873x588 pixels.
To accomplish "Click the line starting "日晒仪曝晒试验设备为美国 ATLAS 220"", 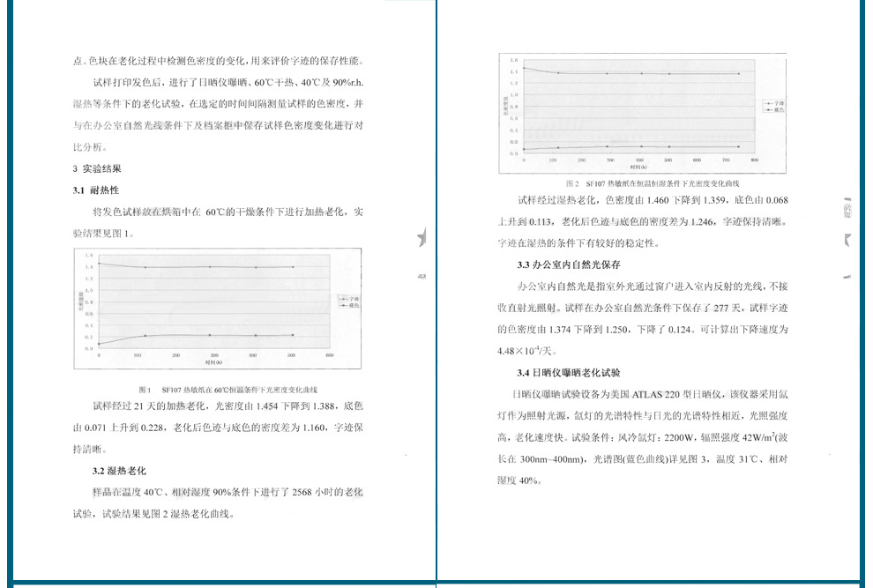I will (650, 395).
